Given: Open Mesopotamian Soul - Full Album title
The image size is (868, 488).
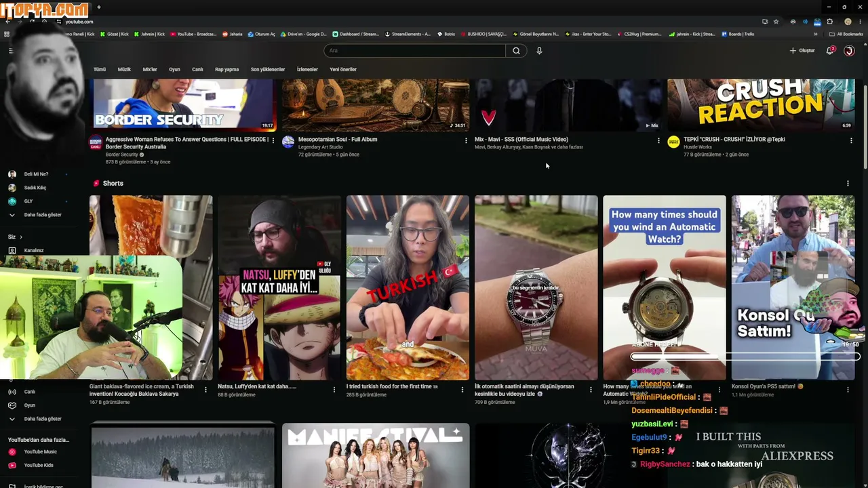Looking at the screenshot, I should 338,139.
